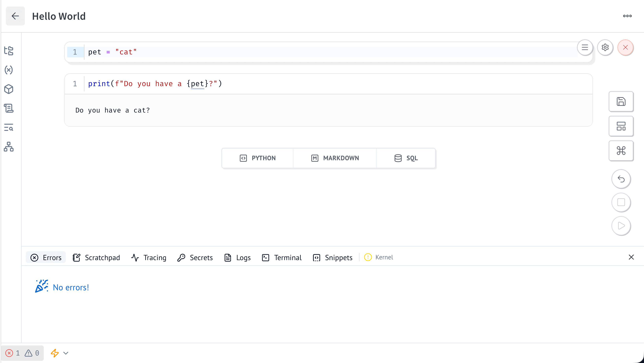This screenshot has height=363, width=644.
Task: Run all cells with play button
Action: tap(621, 226)
